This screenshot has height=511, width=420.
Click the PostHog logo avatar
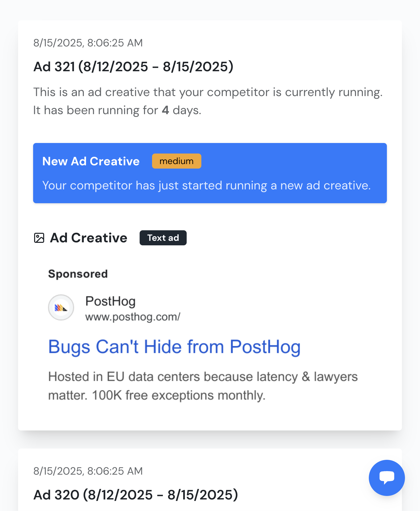click(x=61, y=307)
